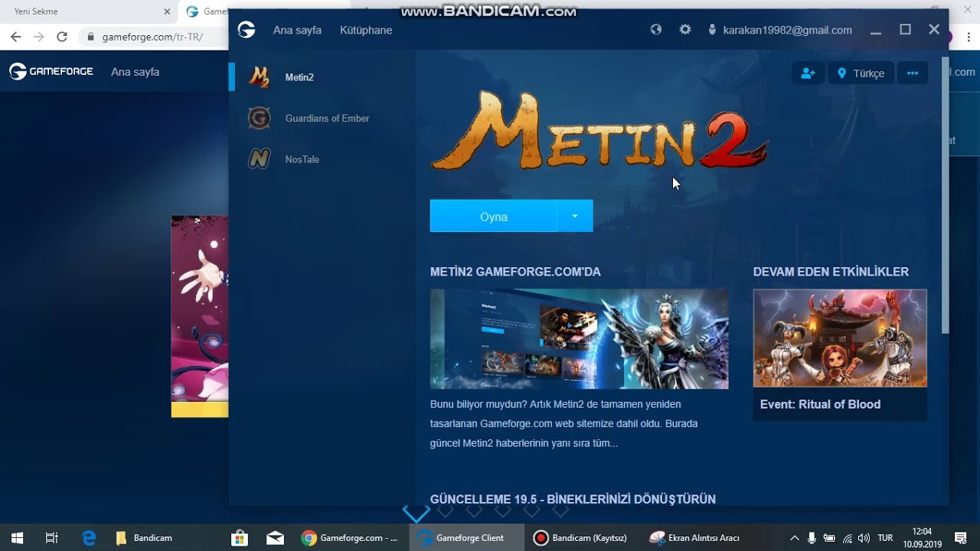Click the NosTale sidebar icon

(260, 159)
